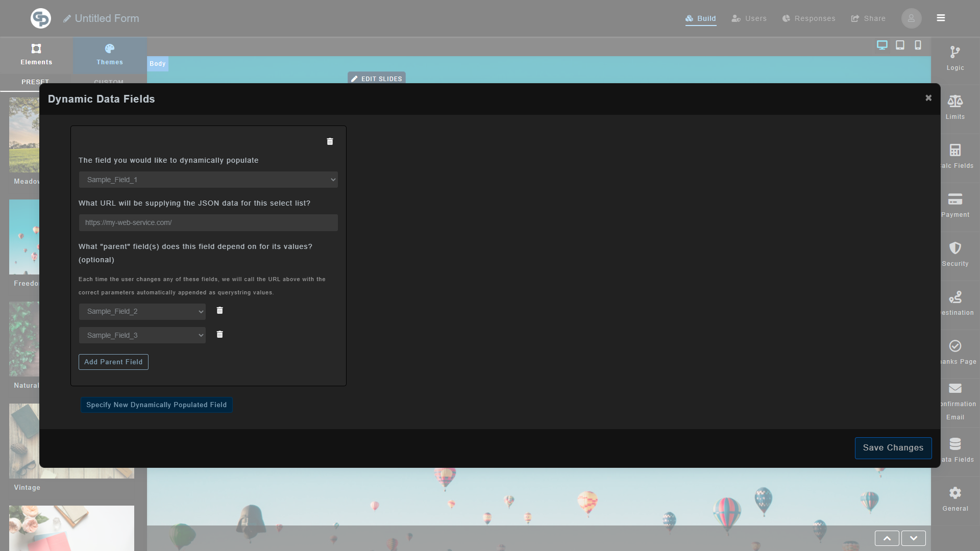
Task: Expand the Sample_Field_1 dropdown
Action: pyautogui.click(x=208, y=180)
